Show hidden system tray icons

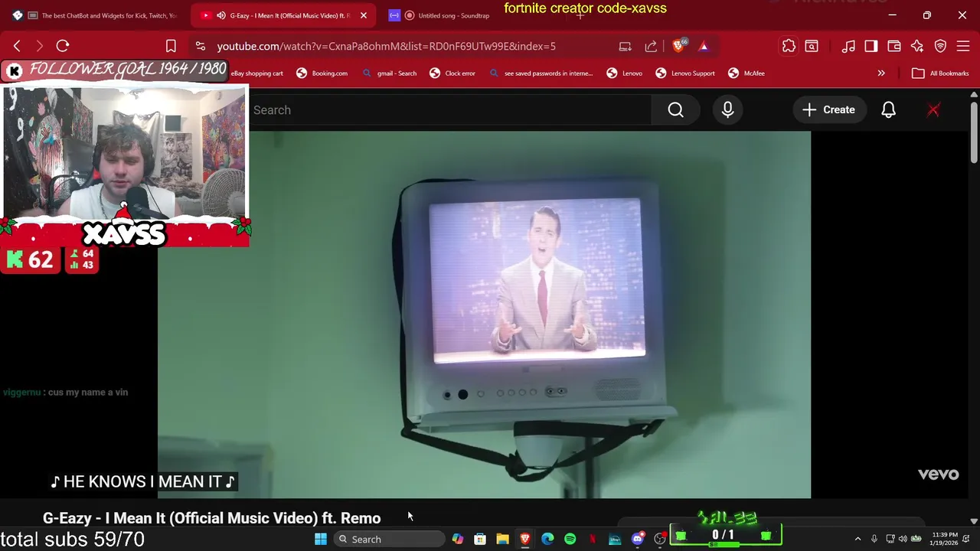(x=857, y=540)
